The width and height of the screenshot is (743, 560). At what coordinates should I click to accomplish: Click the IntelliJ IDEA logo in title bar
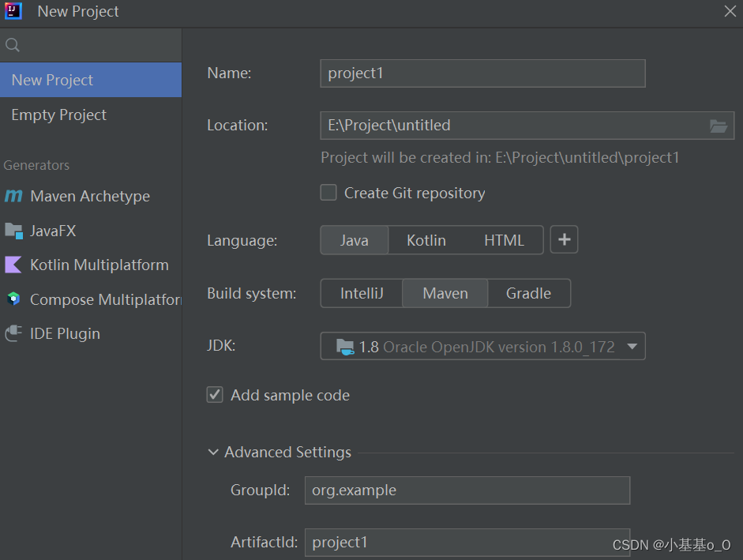tap(13, 10)
